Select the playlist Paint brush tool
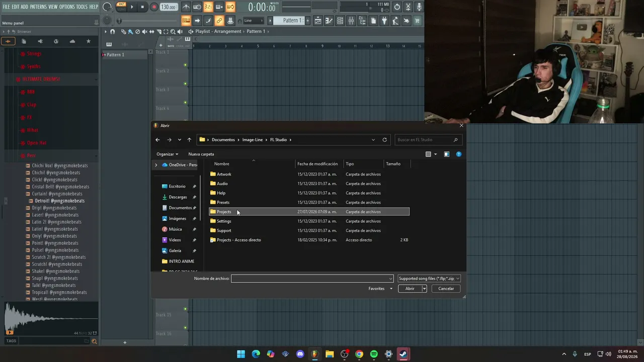Screen dimensions: 644x362 pyautogui.click(x=130, y=32)
